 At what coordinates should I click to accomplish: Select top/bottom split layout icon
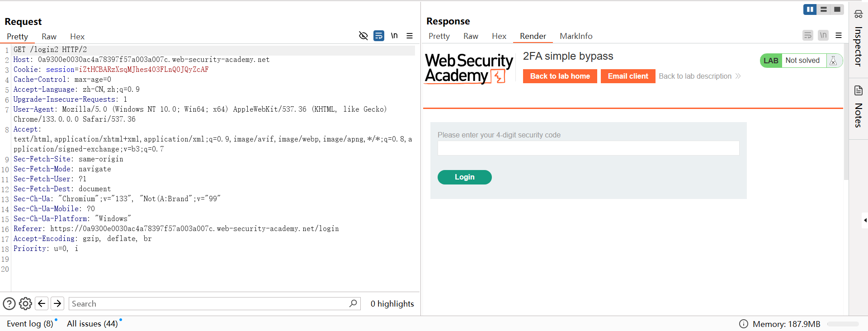click(x=824, y=9)
